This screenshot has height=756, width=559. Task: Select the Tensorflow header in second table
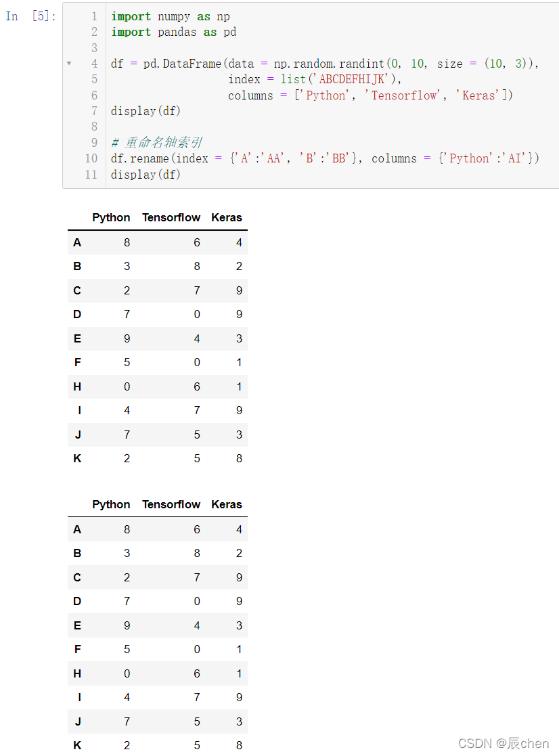(x=171, y=504)
